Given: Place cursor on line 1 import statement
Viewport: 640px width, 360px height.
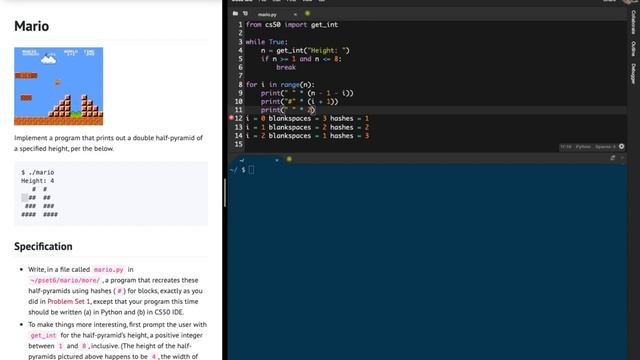Looking at the screenshot, I should [x=292, y=24].
